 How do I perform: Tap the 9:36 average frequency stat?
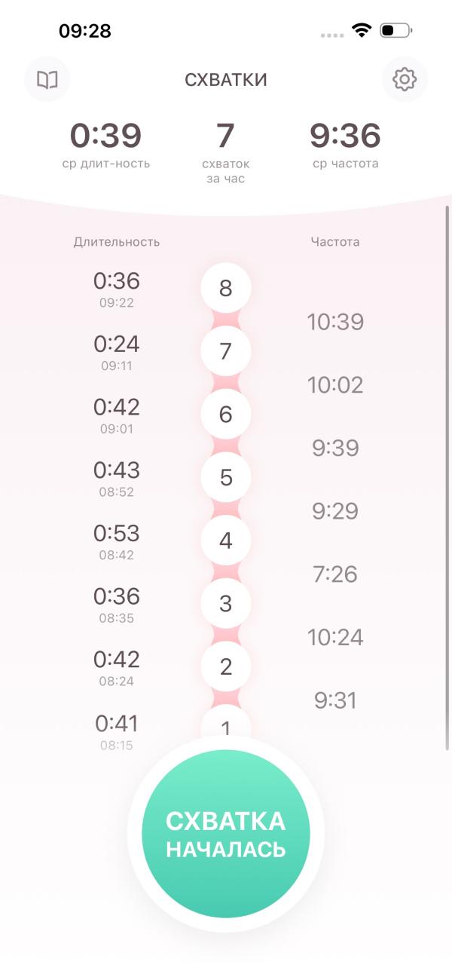tap(345, 143)
